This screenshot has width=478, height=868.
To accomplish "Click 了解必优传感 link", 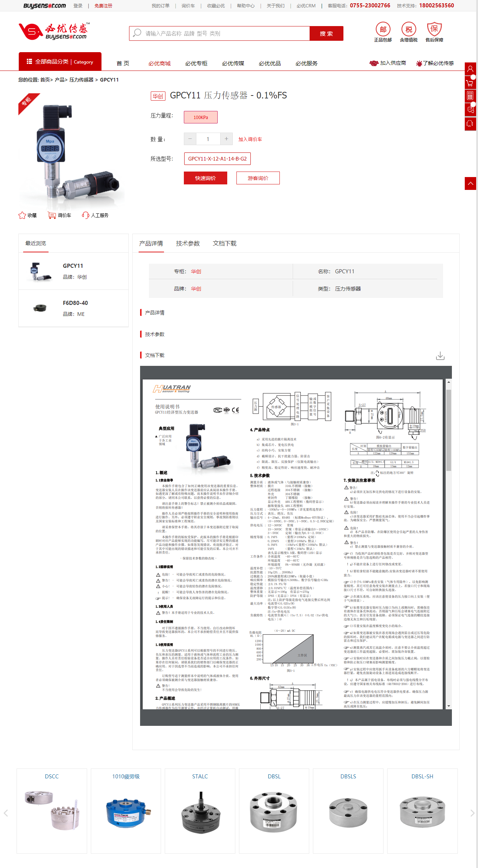I will [435, 63].
